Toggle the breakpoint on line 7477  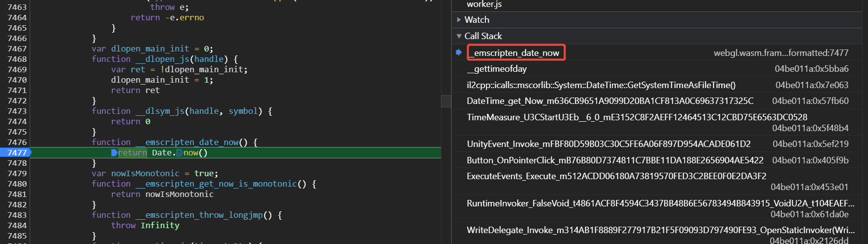16,152
